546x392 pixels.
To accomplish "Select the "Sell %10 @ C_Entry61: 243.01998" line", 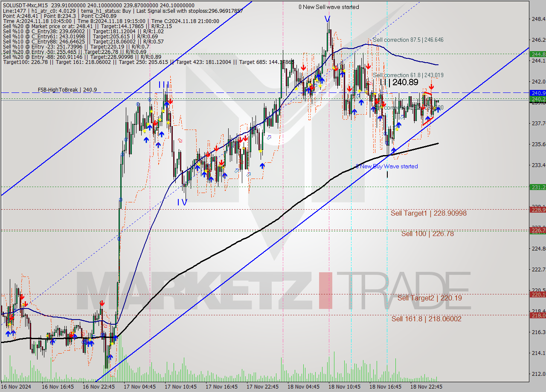I will (x=81, y=36).
